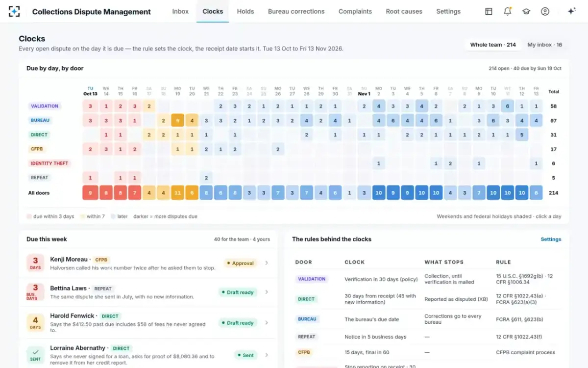The image size is (588, 368).
Task: Click the Bureau row total of 97
Action: (x=554, y=120)
